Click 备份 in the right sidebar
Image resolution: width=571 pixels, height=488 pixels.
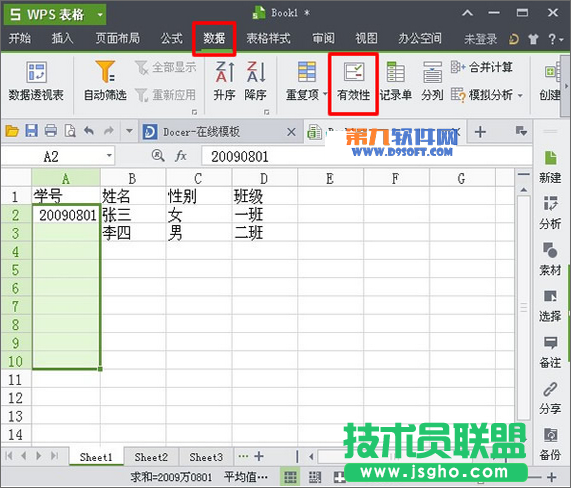(x=550, y=444)
